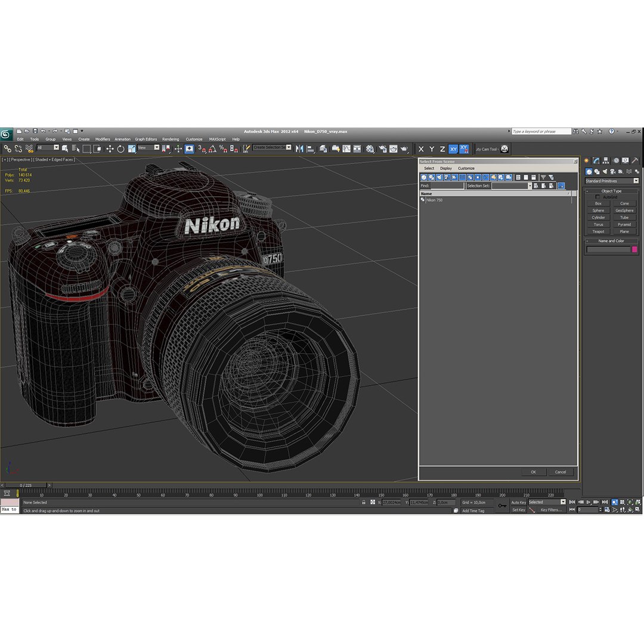Select the Unlink Selection tool

tap(18, 148)
